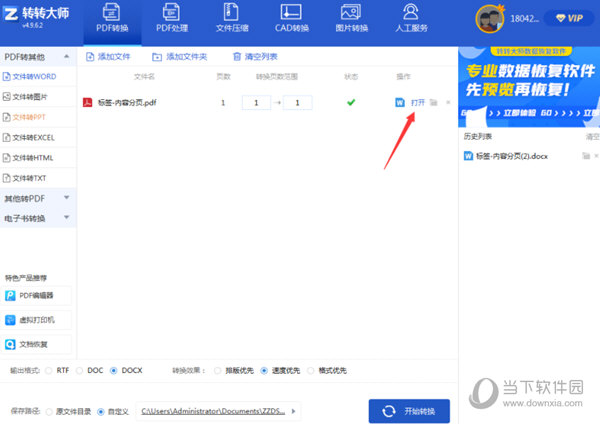Click the user avatar picture
Image resolution: width=600 pixels, height=424 pixels.
490,18
